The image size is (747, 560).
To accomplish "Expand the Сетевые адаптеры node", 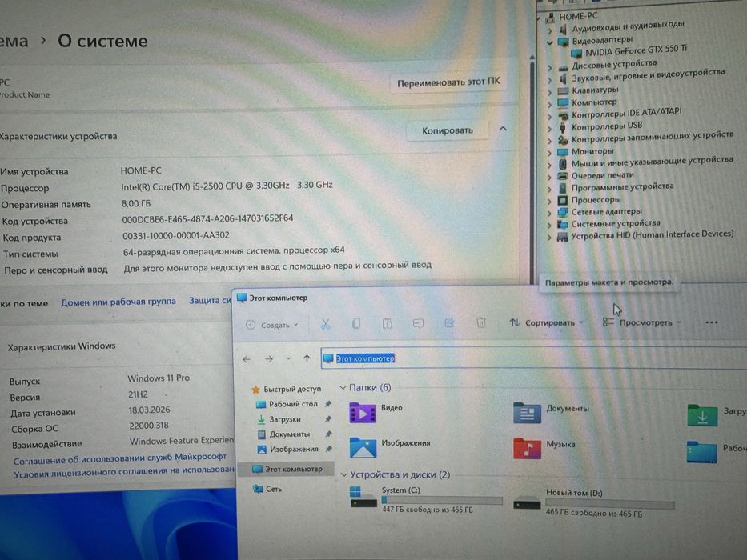I will (550, 213).
